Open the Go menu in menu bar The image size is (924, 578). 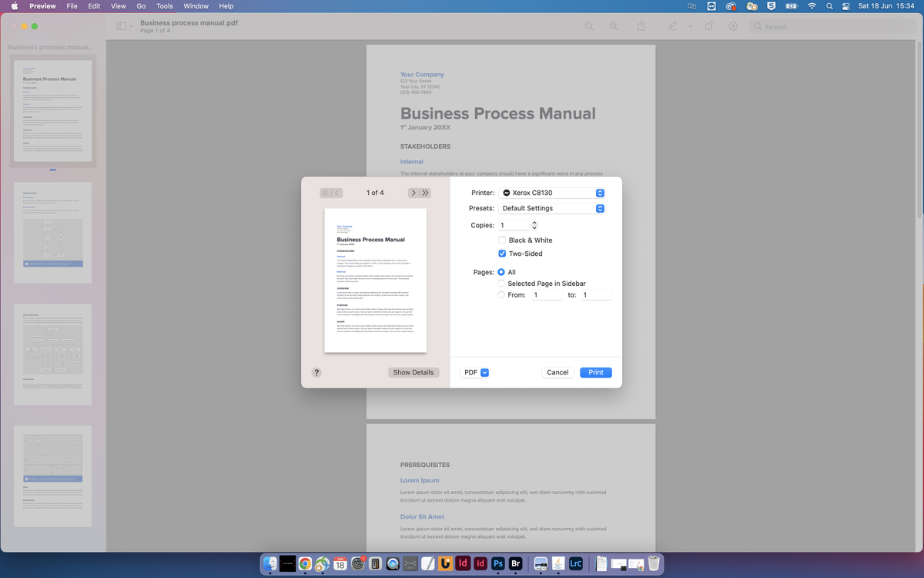click(x=141, y=6)
